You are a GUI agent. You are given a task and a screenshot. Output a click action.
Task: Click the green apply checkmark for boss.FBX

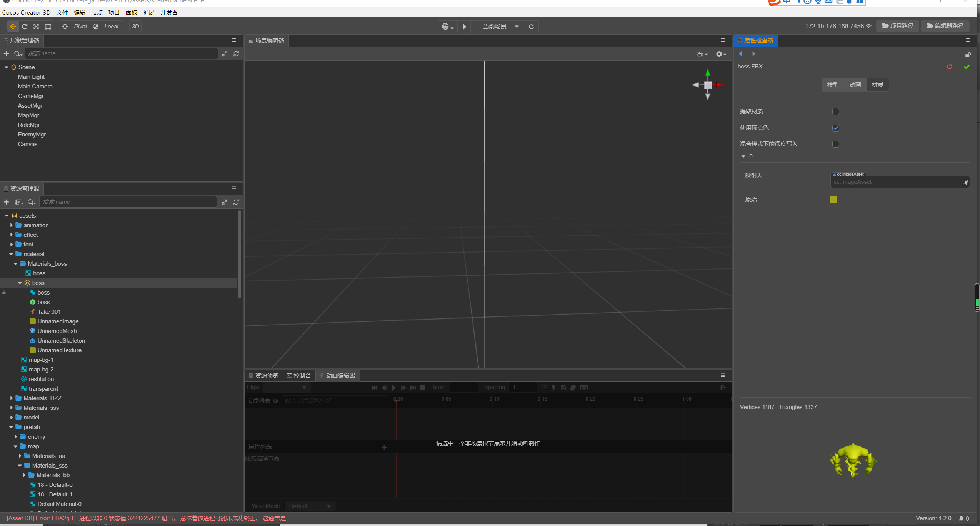967,67
